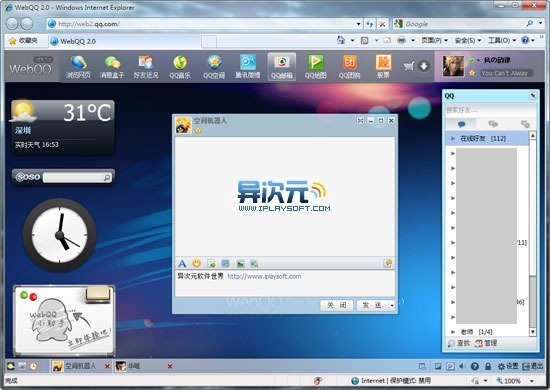The width and height of the screenshot is (550, 390).
Task: Click 管理 manage button in QQ panel
Action: click(x=486, y=343)
